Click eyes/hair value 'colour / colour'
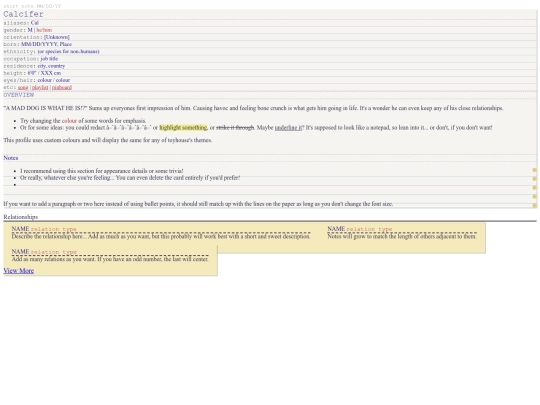This screenshot has width=540, height=405. (x=54, y=80)
